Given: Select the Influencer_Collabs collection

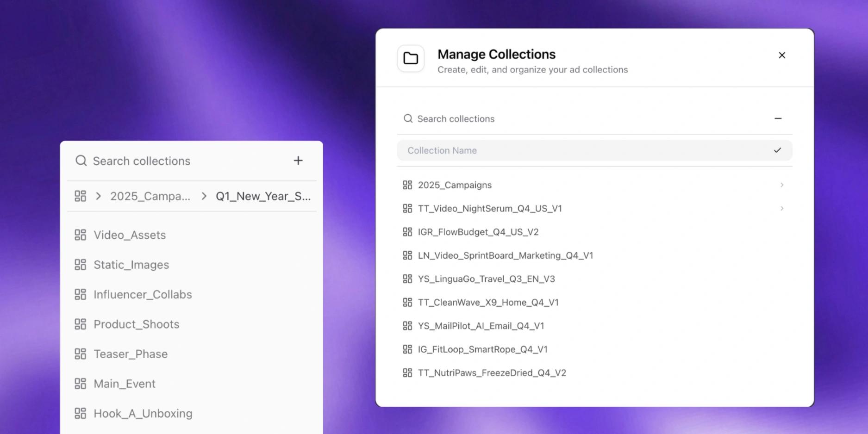Looking at the screenshot, I should (x=143, y=294).
